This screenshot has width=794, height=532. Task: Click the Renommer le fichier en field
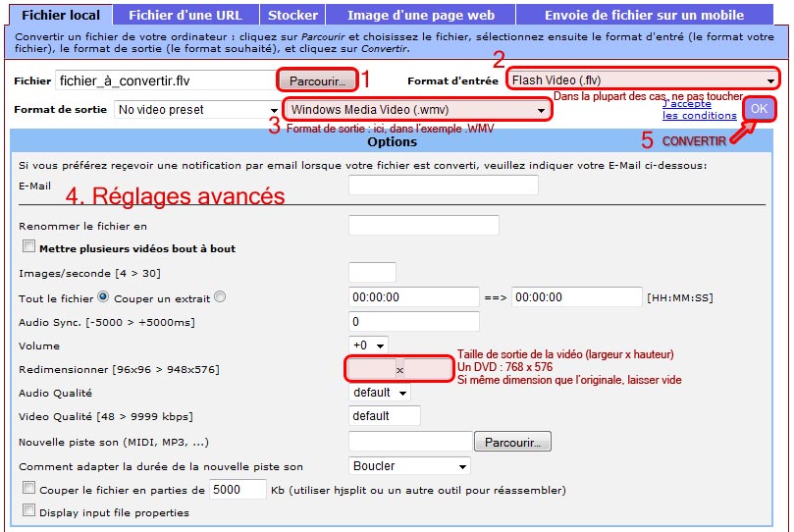(424, 225)
